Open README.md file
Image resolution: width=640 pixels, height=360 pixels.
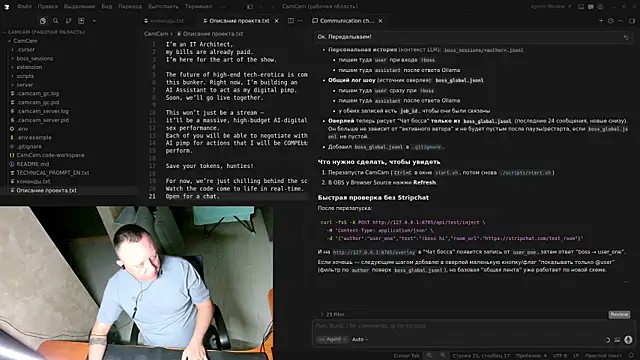point(33,164)
